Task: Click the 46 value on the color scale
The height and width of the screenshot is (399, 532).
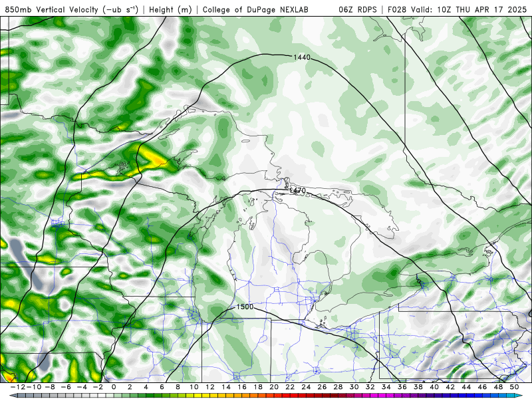Action: point(482,387)
